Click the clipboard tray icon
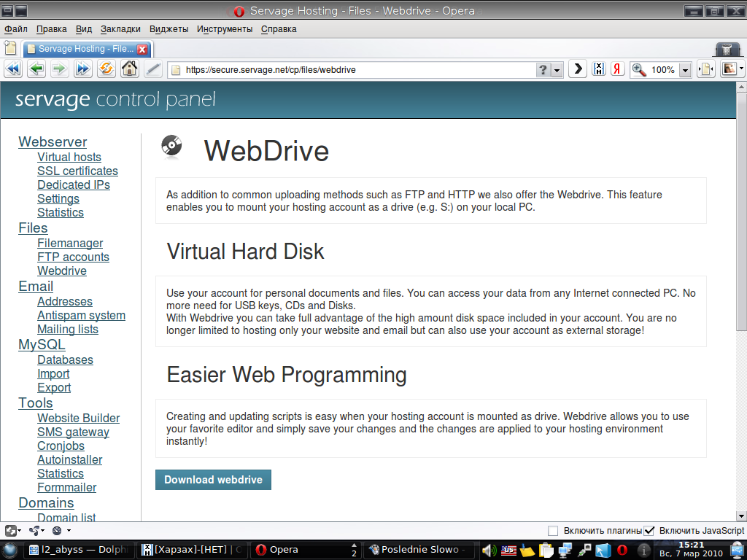Viewport: 747px width, 560px height. point(546,550)
